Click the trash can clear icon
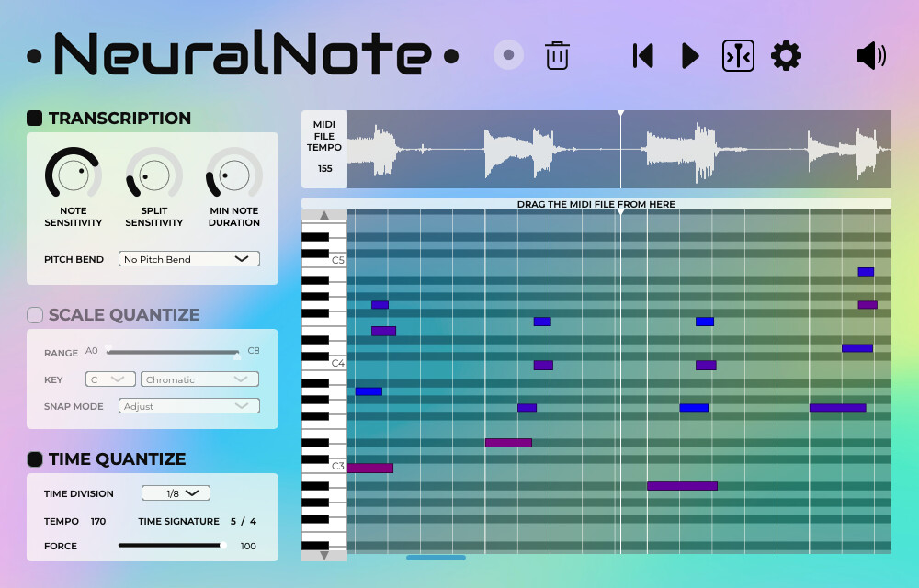Screen dimensions: 919x588 tap(557, 55)
